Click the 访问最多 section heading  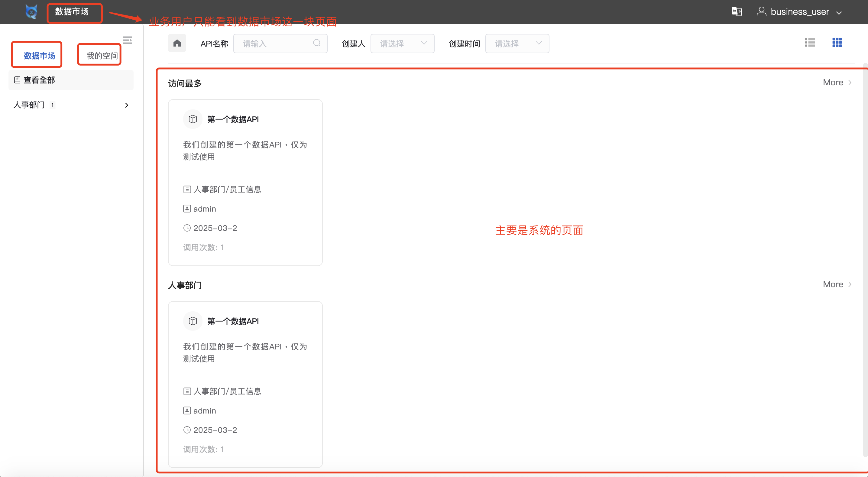185,83
